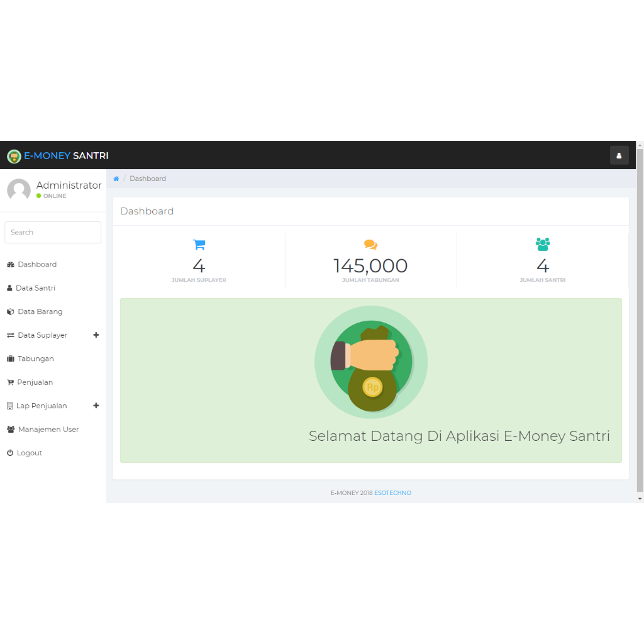Focus the sidebar Search input field
Screen dimensions: 644x644
coord(53,233)
